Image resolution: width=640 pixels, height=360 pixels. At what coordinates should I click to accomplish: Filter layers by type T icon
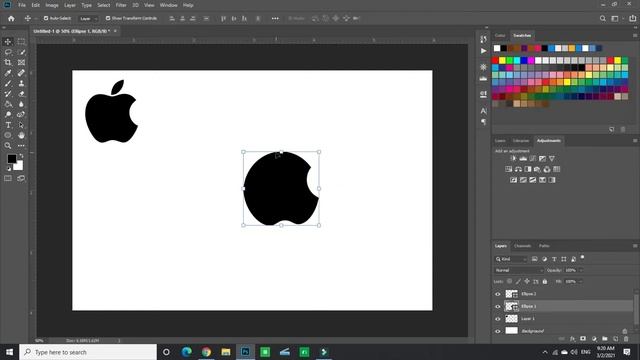click(x=554, y=259)
